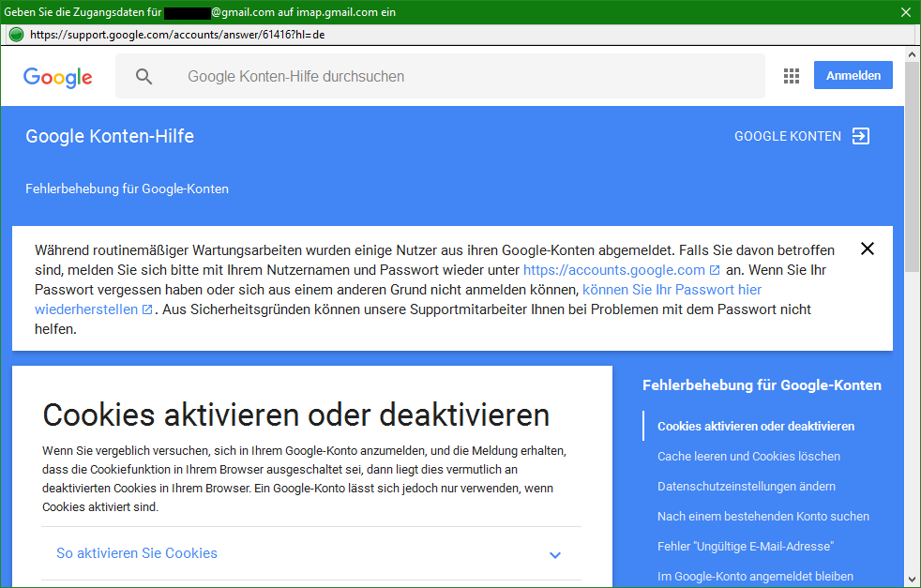Open Nach einem bestehenden Konto suchen
Image resolution: width=921 pixels, height=588 pixels.
(762, 517)
